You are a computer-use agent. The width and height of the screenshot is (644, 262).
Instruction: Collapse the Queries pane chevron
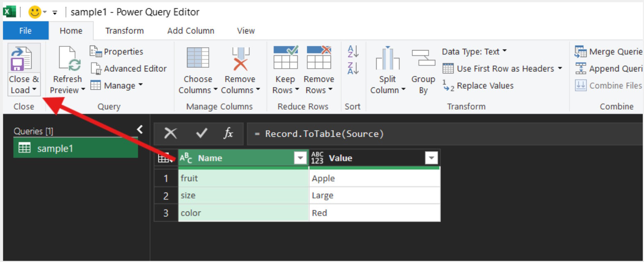(x=140, y=130)
